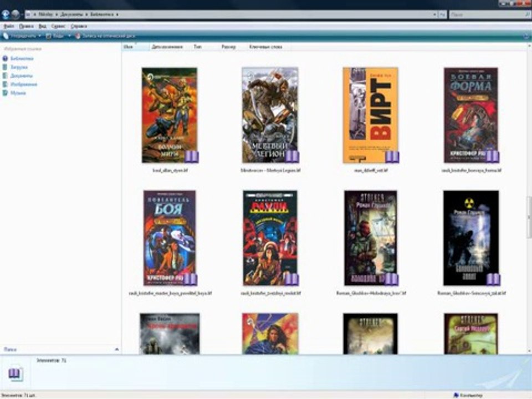Select gray stormy cover in third row
The width and height of the screenshot is (532, 399).
pos(170,334)
